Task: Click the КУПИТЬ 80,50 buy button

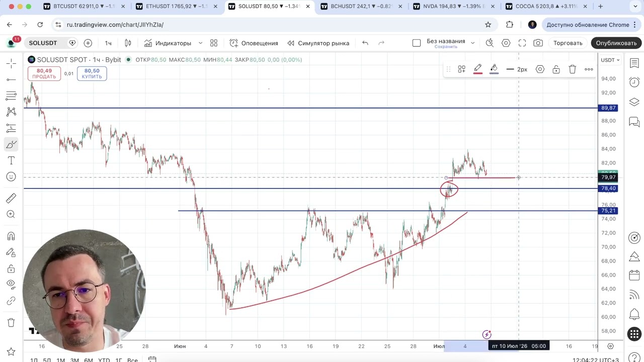Action: [92, 73]
